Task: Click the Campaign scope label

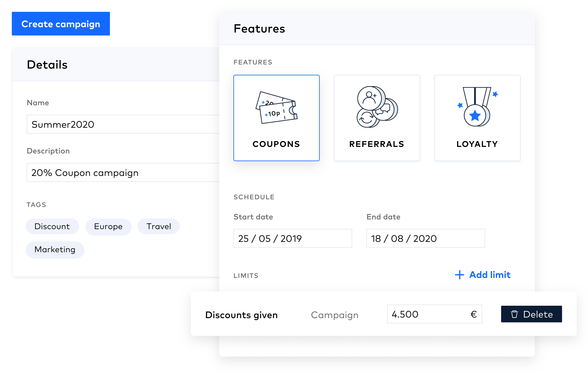Action: pyautogui.click(x=335, y=315)
